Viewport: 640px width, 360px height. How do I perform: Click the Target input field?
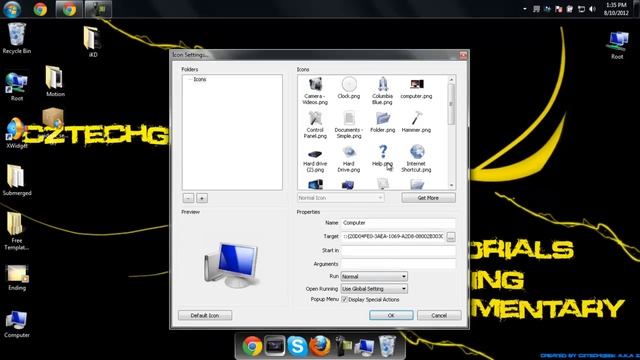point(393,236)
